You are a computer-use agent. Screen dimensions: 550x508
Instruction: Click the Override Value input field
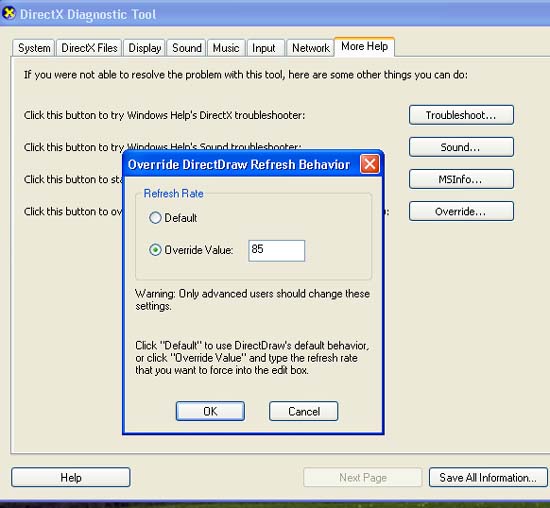coord(276,250)
